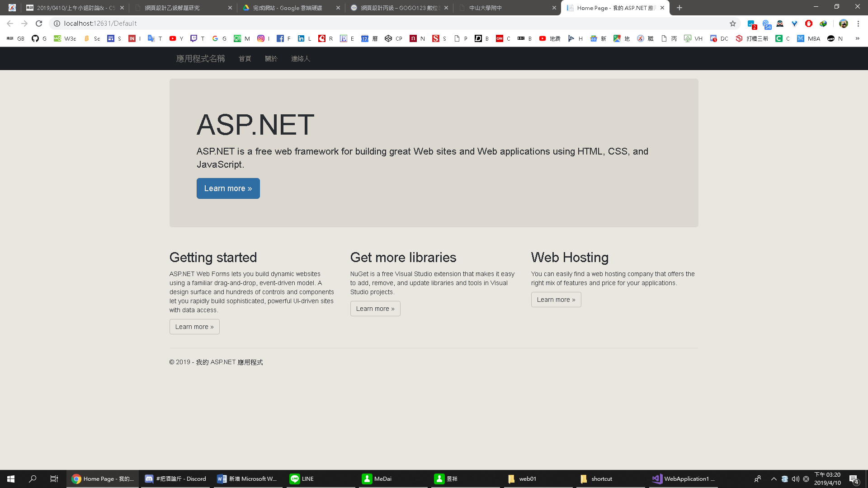Open the Google Translate bookmark

point(155,39)
